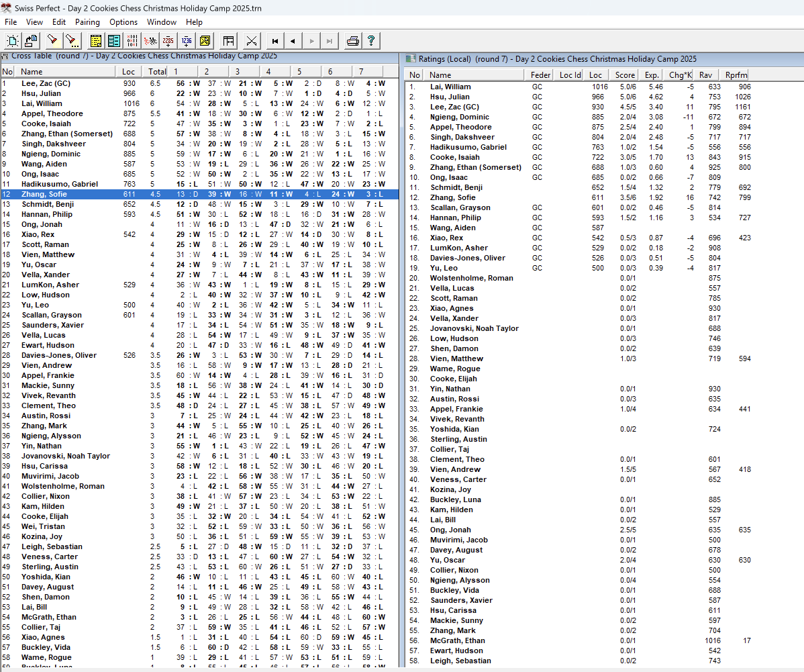Click the column width table icon

click(x=229, y=40)
